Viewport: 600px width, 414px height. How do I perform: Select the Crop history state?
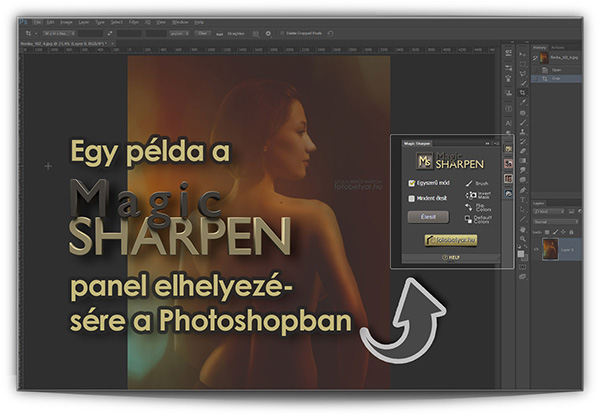pyautogui.click(x=558, y=78)
